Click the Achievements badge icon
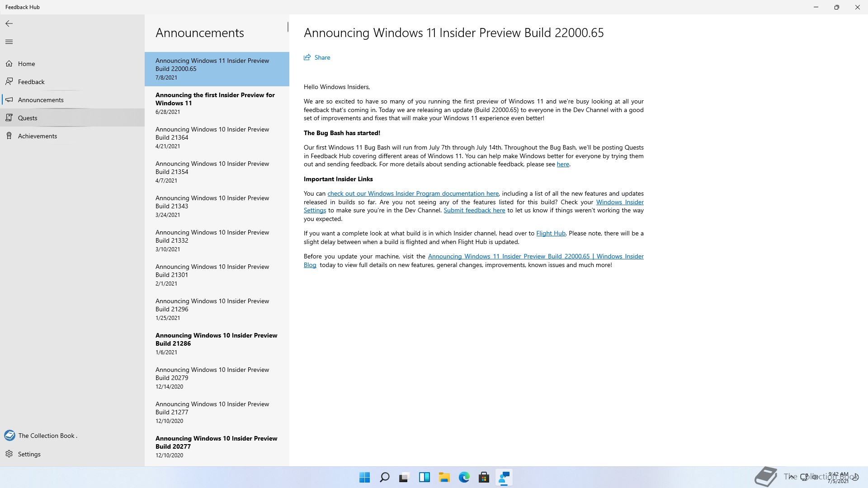868x488 pixels. pyautogui.click(x=9, y=136)
